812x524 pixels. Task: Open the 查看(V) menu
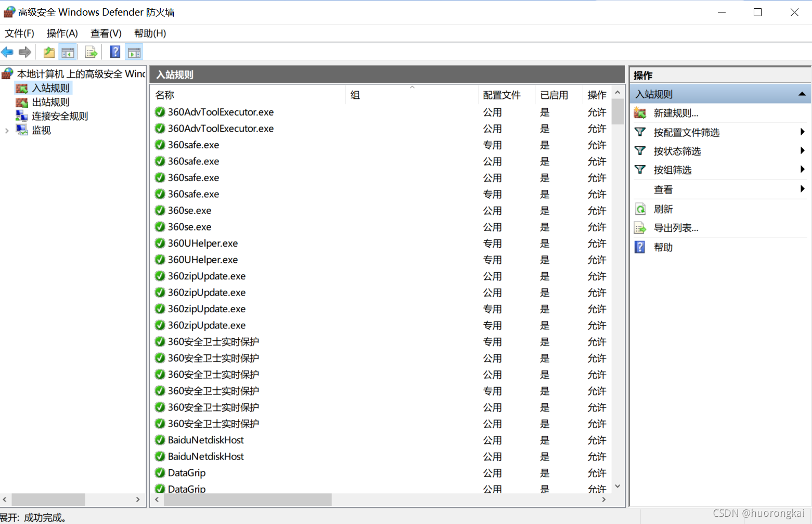tap(106, 33)
